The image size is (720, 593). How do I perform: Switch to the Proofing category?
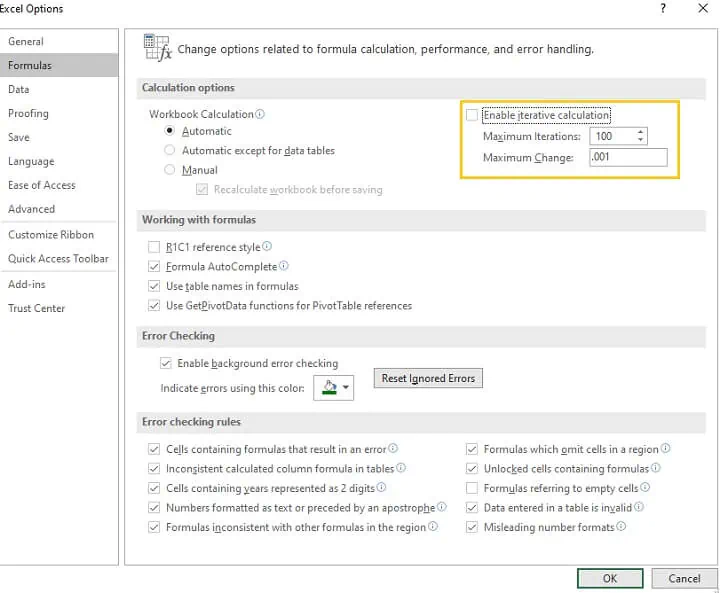(x=28, y=113)
